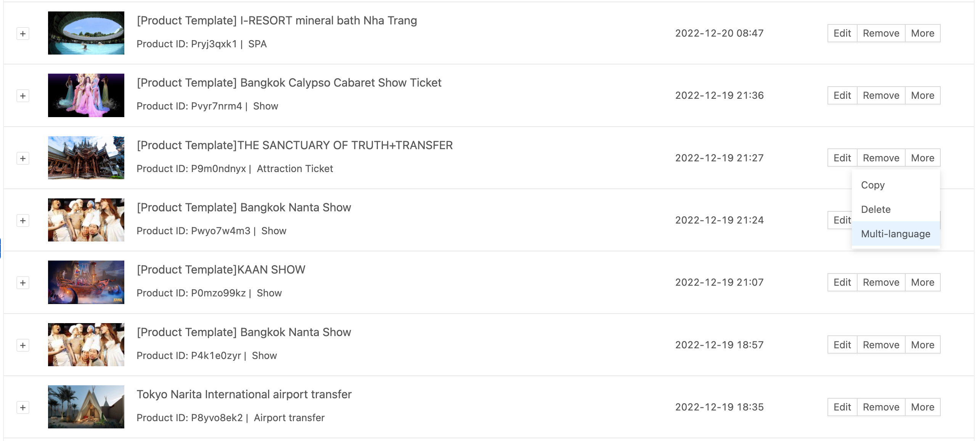Remove the Bangkok Calypso Cabaret Show product

coord(881,95)
